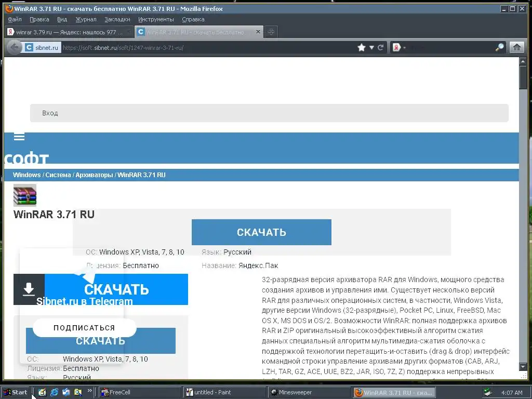Click the vertical scrollbar thumb
This screenshot has height=399, width=532.
point(523,77)
